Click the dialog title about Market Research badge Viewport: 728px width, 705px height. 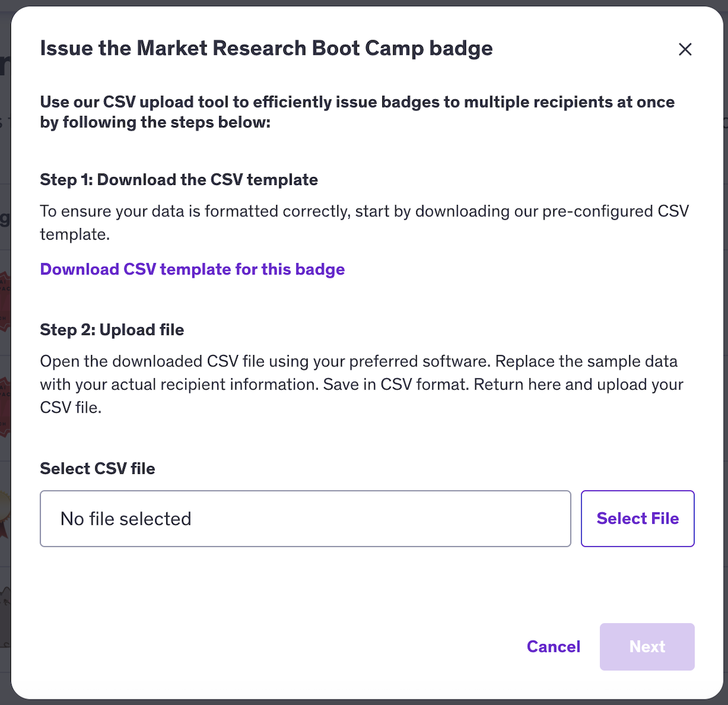(x=266, y=49)
